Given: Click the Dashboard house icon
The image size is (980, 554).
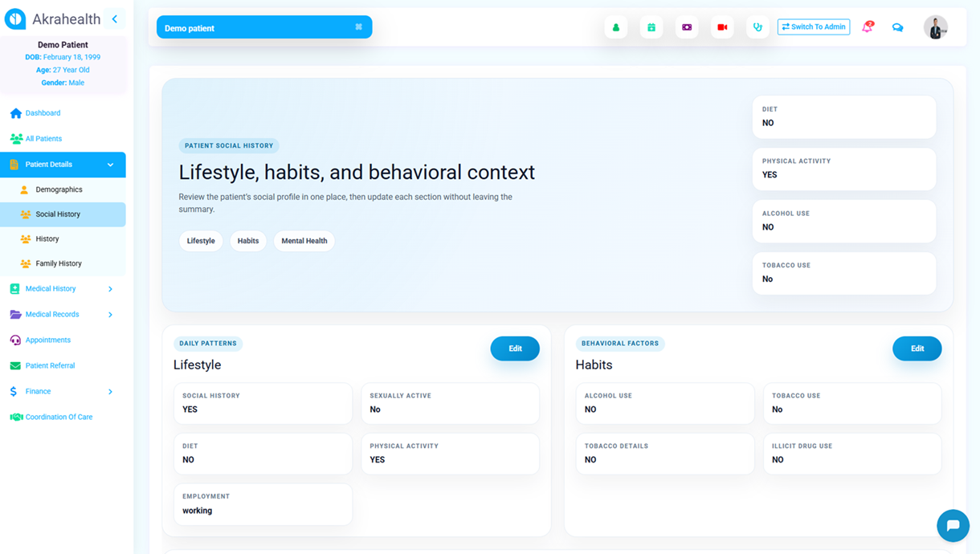Looking at the screenshot, I should point(15,113).
